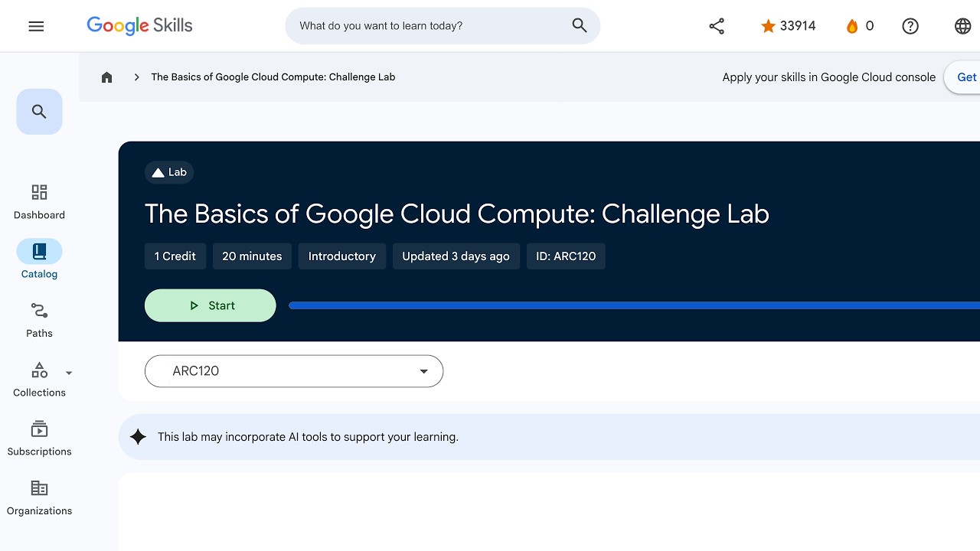The image size is (980, 551).
Task: Click the ARC120 dropdown caret arrow
Action: click(x=423, y=371)
